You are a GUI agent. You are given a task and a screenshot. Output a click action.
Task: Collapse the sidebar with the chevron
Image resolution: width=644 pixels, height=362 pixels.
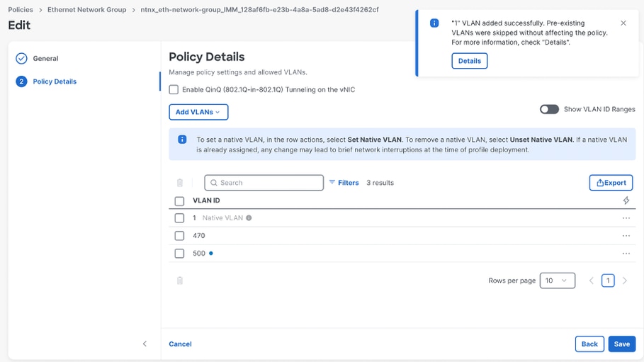pos(145,344)
